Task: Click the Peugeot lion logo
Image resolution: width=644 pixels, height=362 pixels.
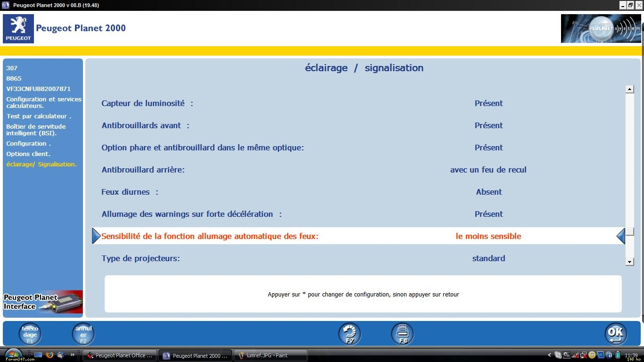Action: coord(18,29)
